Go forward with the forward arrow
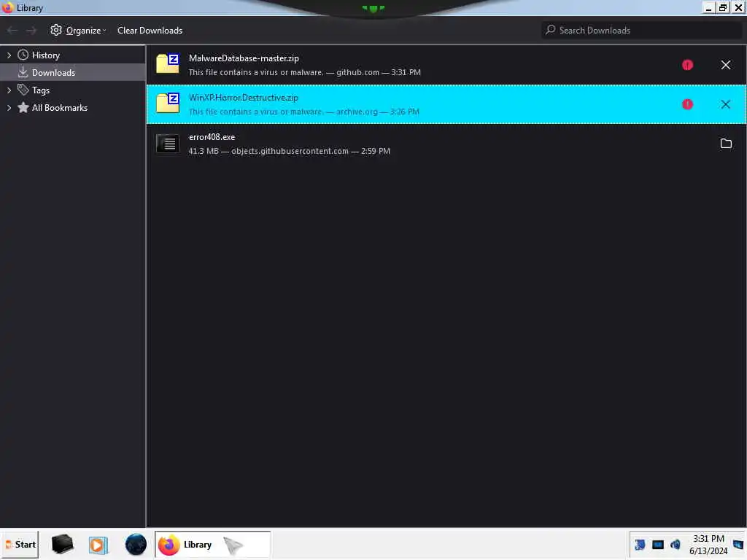747x560 pixels. pos(31,31)
